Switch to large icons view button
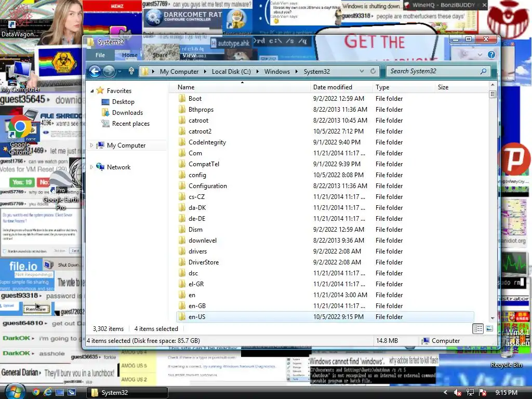The image size is (532, 399). [489, 328]
